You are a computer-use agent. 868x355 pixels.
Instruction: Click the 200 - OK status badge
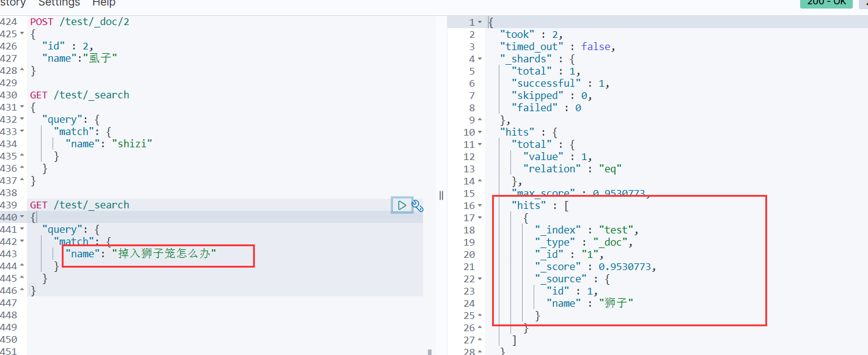(x=826, y=3)
